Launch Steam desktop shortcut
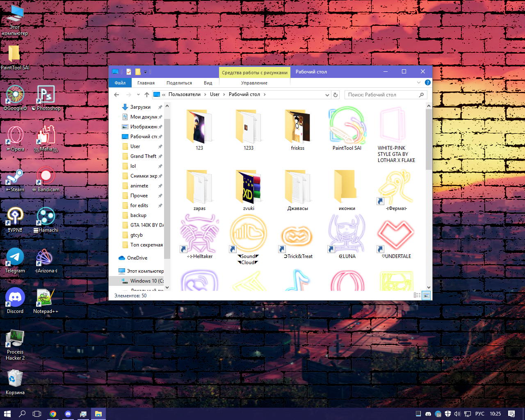Image resolution: width=525 pixels, height=420 pixels. (15, 179)
